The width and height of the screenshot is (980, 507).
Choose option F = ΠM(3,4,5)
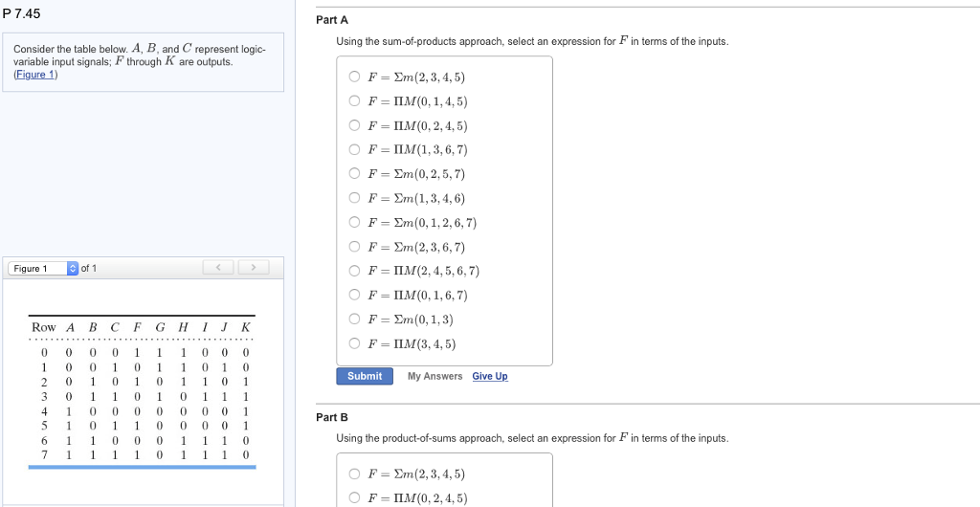point(355,344)
